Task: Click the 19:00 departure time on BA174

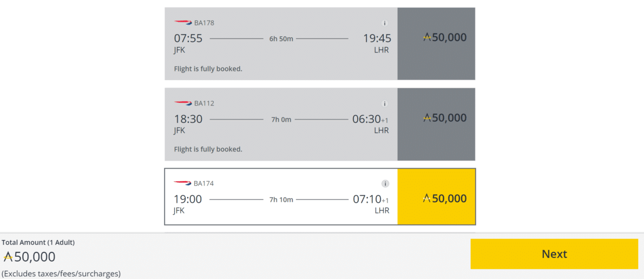Action: (188, 200)
